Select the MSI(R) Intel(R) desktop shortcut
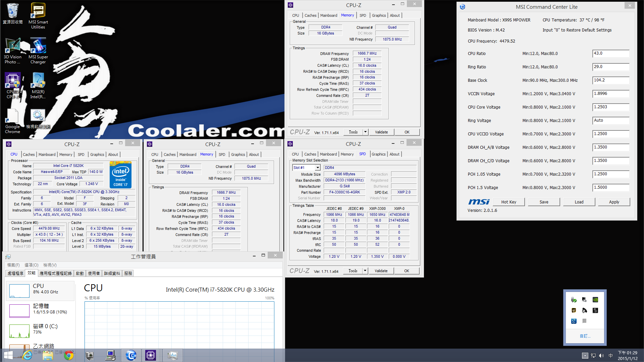 [x=38, y=85]
